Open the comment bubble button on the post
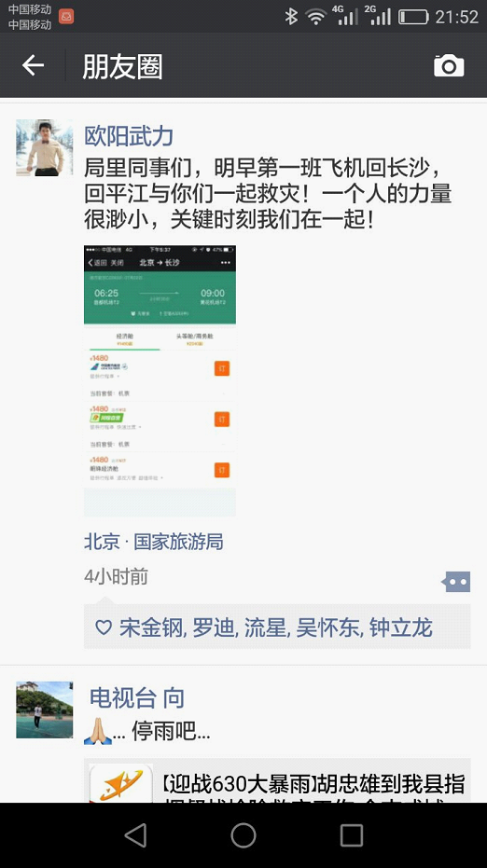 456,582
